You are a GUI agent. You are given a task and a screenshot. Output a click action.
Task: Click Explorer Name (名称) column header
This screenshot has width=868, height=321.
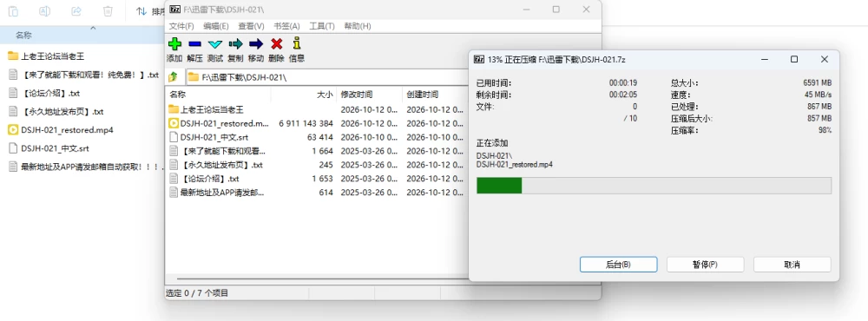(x=23, y=36)
